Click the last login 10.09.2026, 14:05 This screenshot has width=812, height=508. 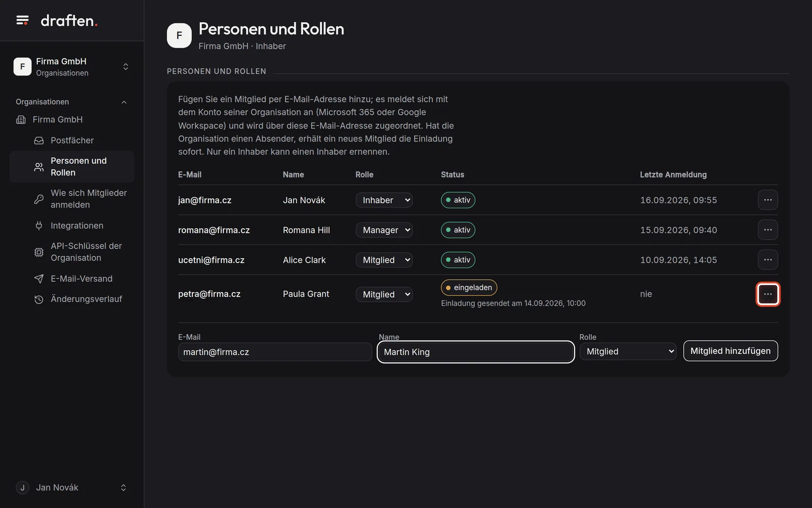(x=679, y=260)
